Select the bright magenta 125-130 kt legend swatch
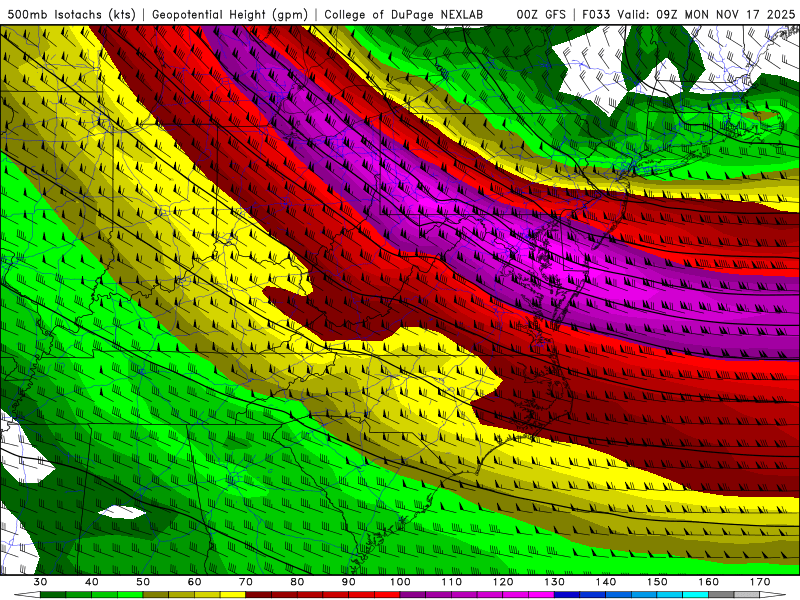 (542, 595)
